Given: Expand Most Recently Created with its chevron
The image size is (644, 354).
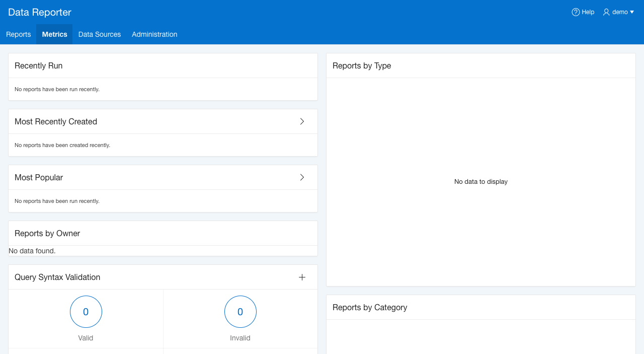Looking at the screenshot, I should point(302,121).
